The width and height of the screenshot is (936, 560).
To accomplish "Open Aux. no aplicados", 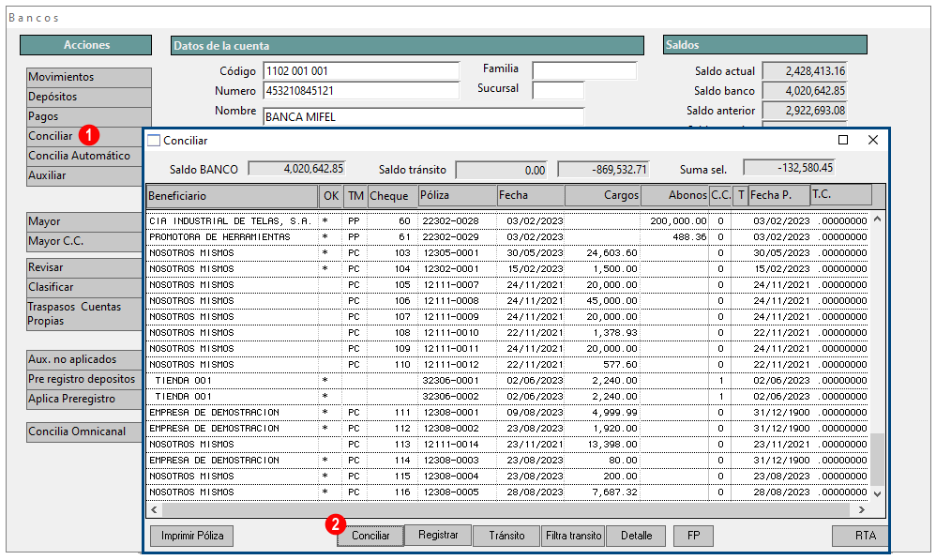I will tap(84, 359).
